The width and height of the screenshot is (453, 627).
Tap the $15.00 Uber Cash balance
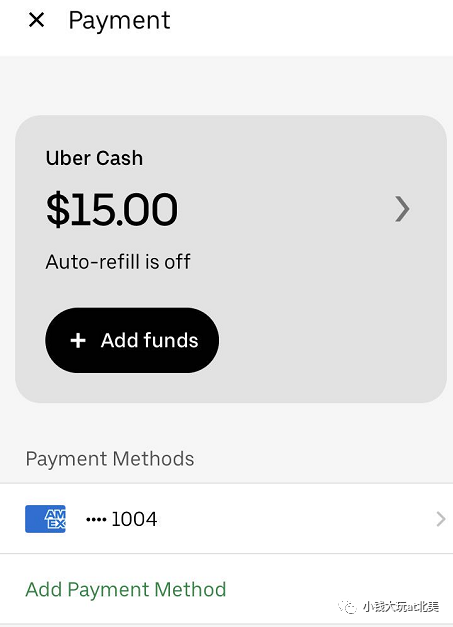point(112,209)
